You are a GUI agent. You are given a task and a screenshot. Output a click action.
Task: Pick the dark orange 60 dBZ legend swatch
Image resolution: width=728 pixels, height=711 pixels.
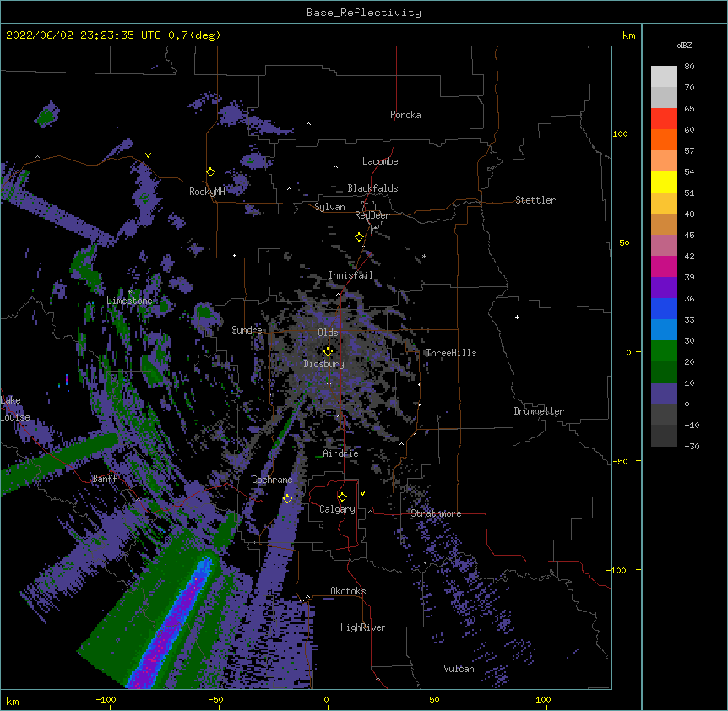click(x=664, y=139)
